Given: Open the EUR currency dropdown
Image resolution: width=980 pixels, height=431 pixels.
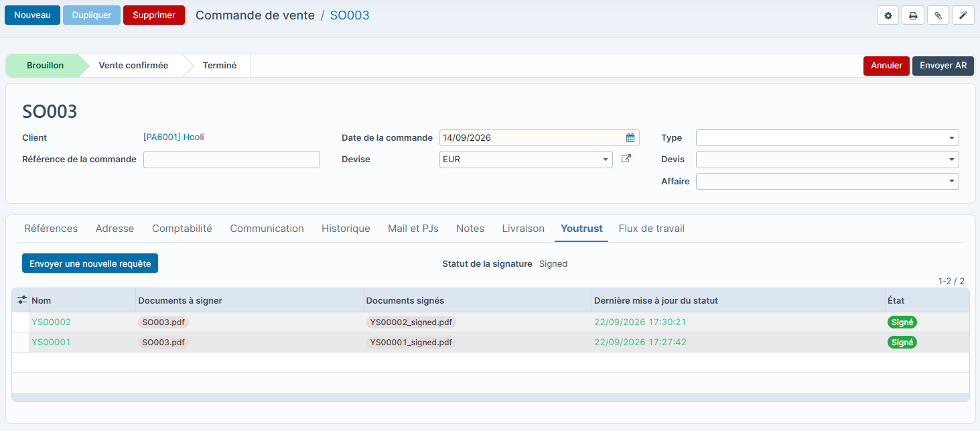Looking at the screenshot, I should (x=526, y=160).
